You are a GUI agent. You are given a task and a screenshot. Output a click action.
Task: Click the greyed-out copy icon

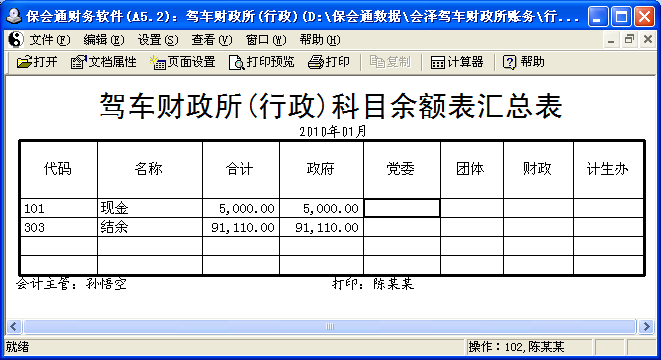(377, 62)
